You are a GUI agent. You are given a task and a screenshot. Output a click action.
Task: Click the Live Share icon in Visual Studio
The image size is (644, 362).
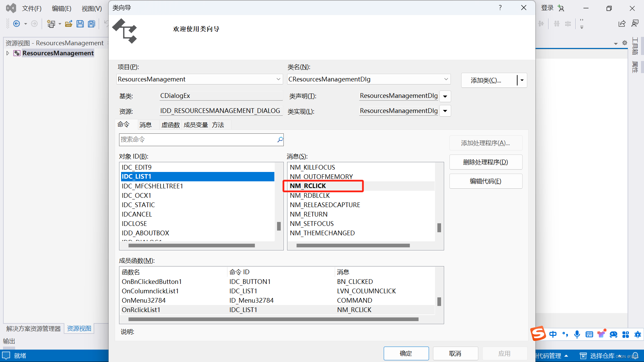tap(622, 23)
